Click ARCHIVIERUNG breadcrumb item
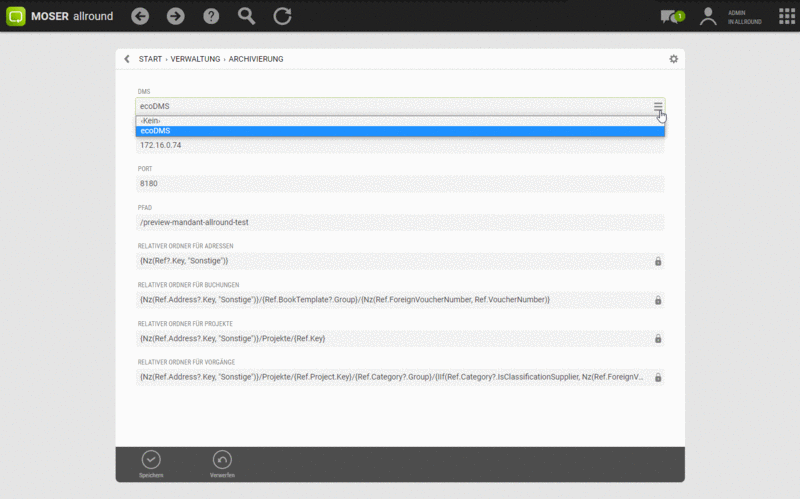Screen dimensions: 800x499 pos(256,59)
